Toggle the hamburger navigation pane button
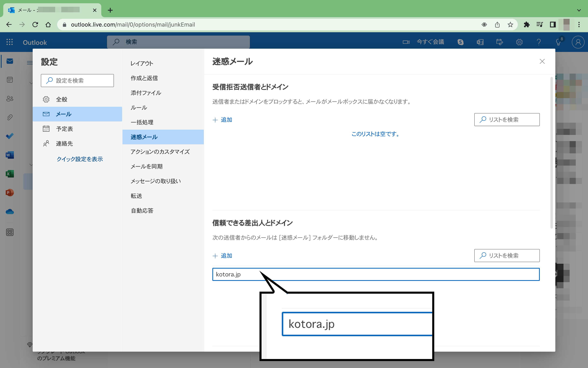588x368 pixels. [x=29, y=63]
